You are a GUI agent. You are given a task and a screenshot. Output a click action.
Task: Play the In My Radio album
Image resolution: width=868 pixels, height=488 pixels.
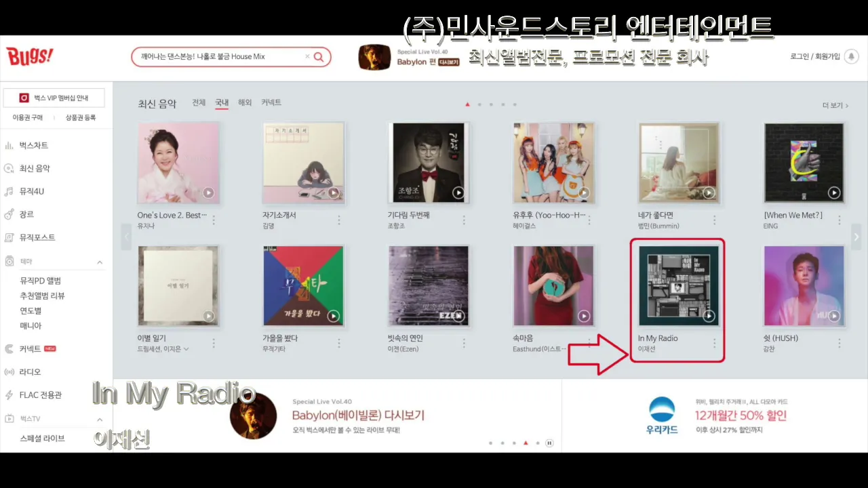709,316
